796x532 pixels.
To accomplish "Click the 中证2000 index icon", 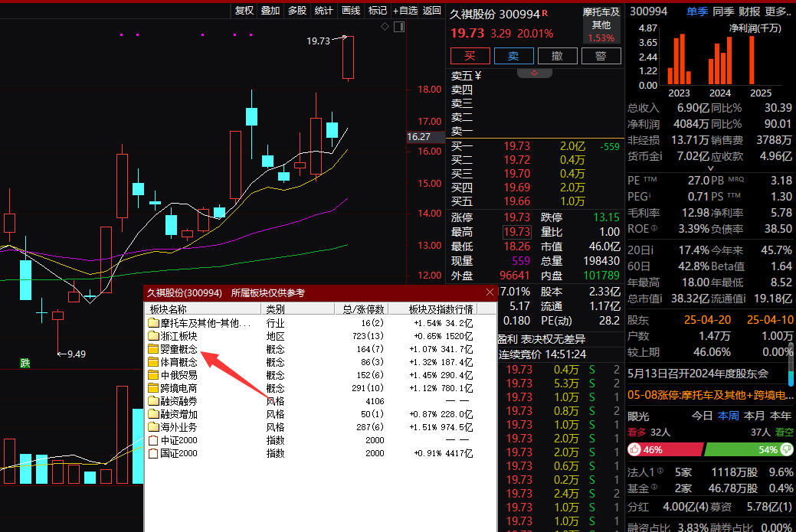I will tap(153, 440).
